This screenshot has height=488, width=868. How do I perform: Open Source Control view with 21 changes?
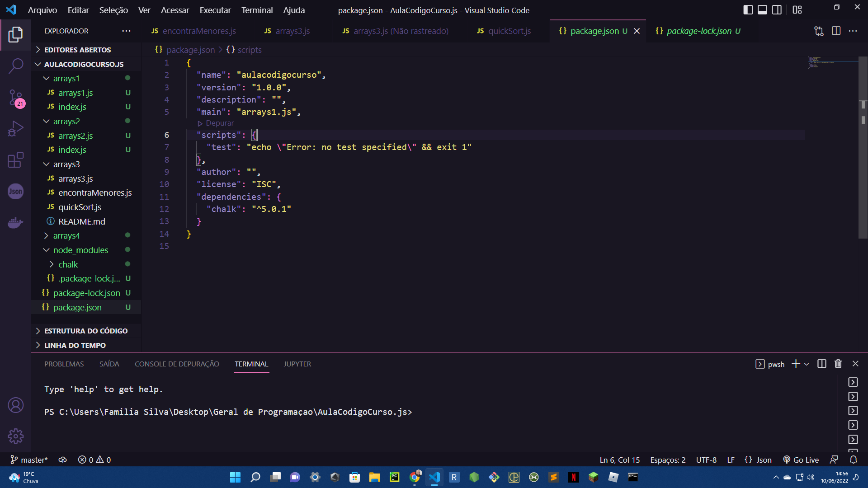point(15,98)
